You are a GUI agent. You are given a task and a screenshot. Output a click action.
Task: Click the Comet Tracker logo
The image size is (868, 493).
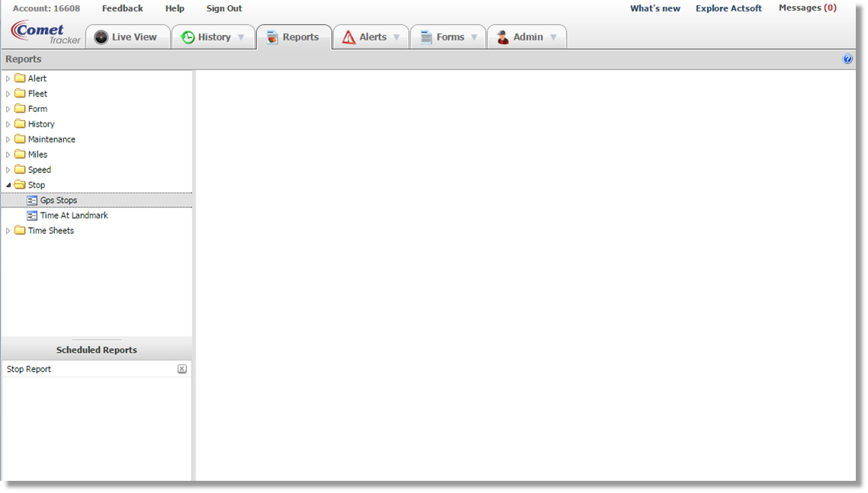[46, 33]
